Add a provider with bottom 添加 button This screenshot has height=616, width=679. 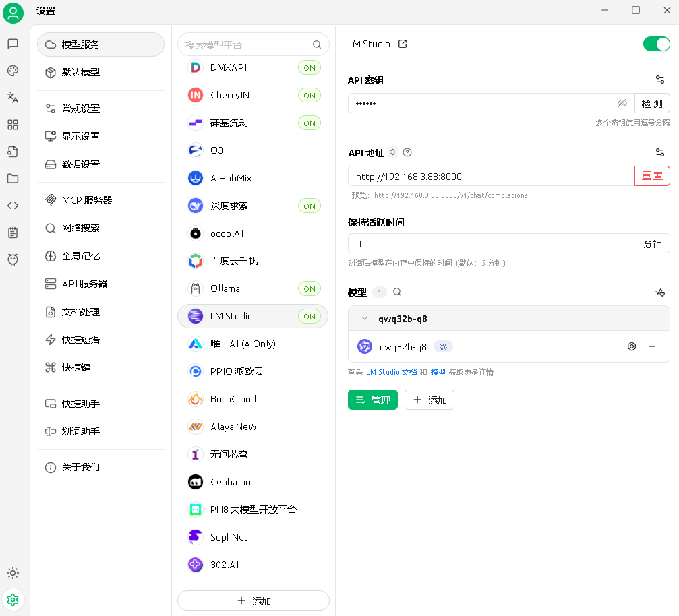click(254, 601)
